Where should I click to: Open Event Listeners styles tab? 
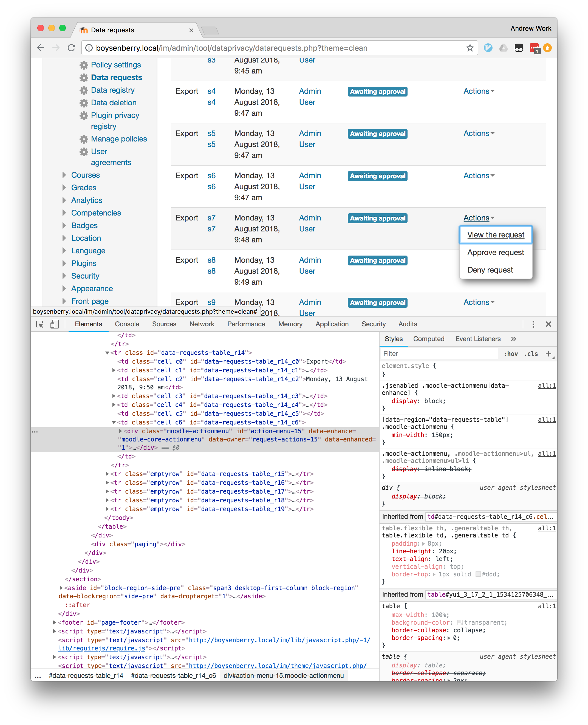tap(477, 339)
